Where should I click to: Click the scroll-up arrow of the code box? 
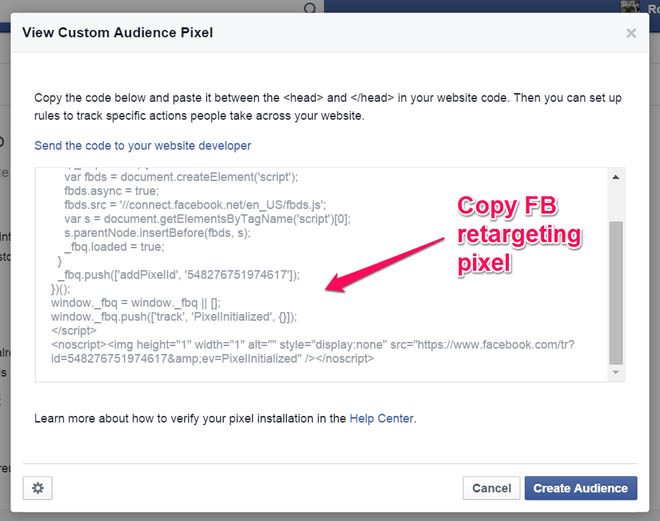click(x=616, y=175)
